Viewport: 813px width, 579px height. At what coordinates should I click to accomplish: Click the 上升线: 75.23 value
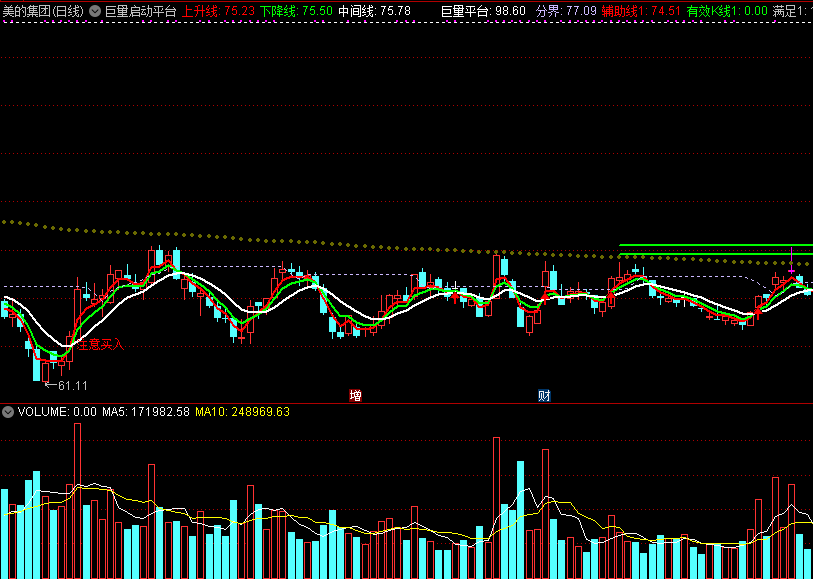click(218, 11)
